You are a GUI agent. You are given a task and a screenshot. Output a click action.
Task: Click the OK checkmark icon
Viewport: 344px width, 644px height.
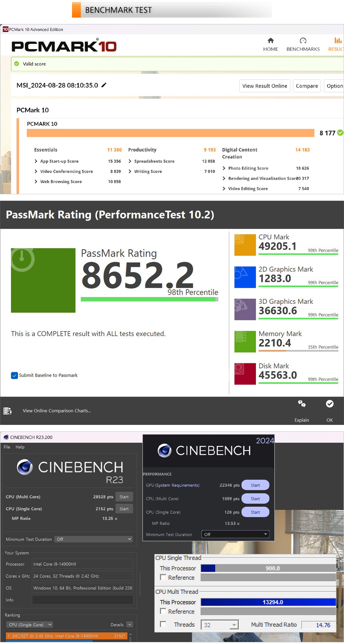(x=330, y=404)
